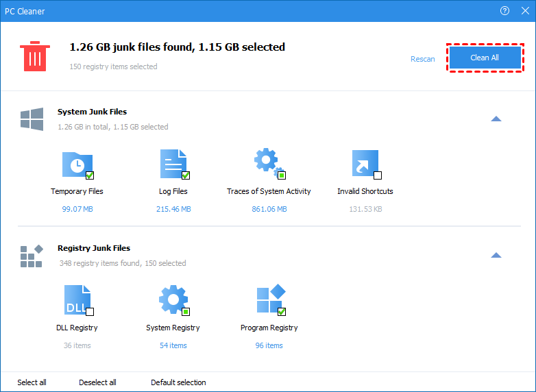Click Default selection at the bottom
536x392 pixels.
178,382
